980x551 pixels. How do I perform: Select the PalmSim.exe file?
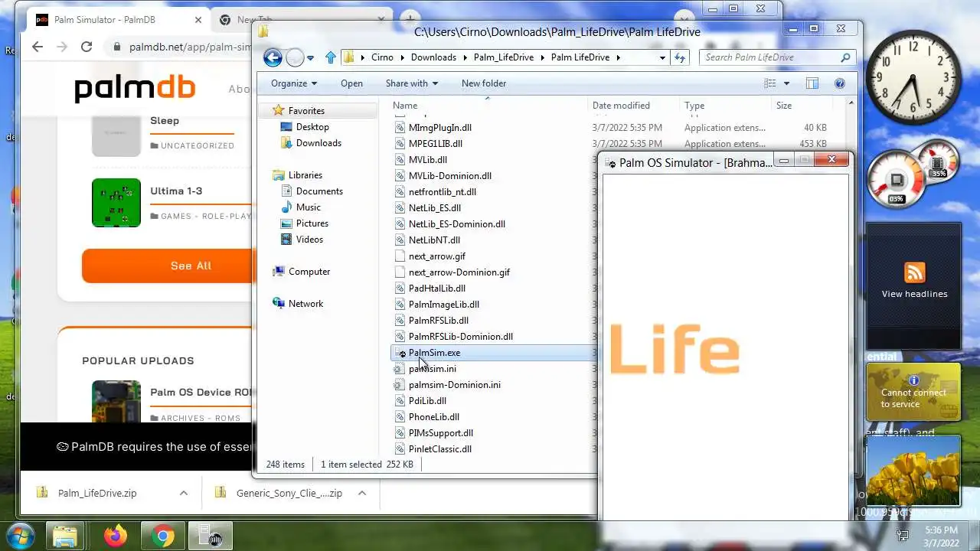(434, 353)
